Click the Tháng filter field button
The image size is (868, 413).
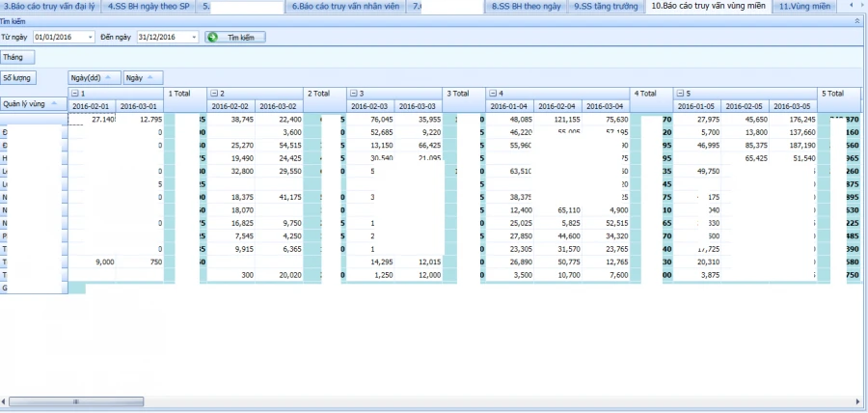[x=17, y=57]
